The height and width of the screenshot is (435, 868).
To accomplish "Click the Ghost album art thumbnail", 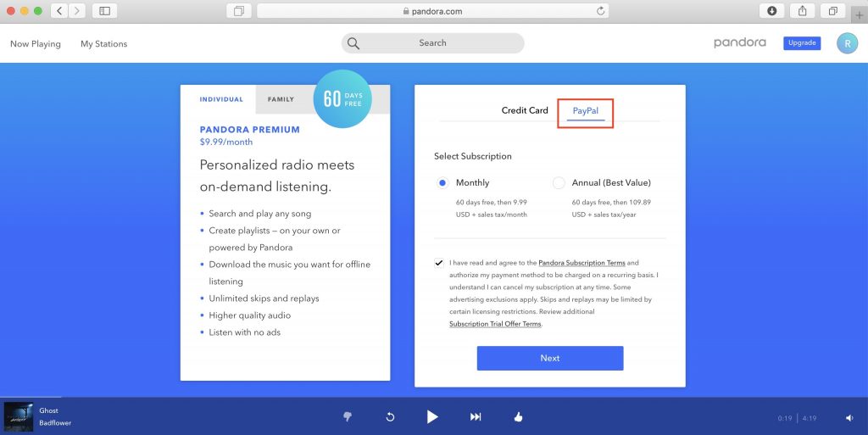I will [18, 416].
